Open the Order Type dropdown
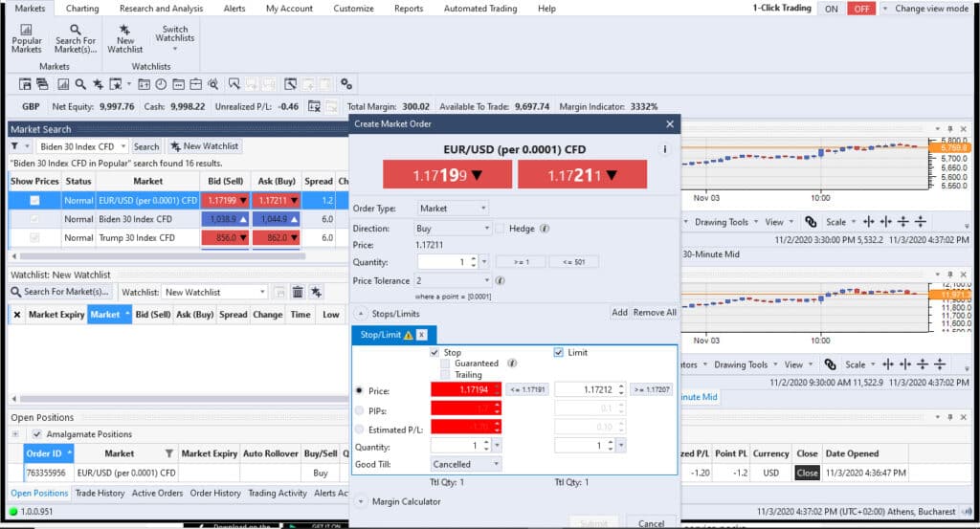This screenshot has height=529, width=980. pos(453,209)
